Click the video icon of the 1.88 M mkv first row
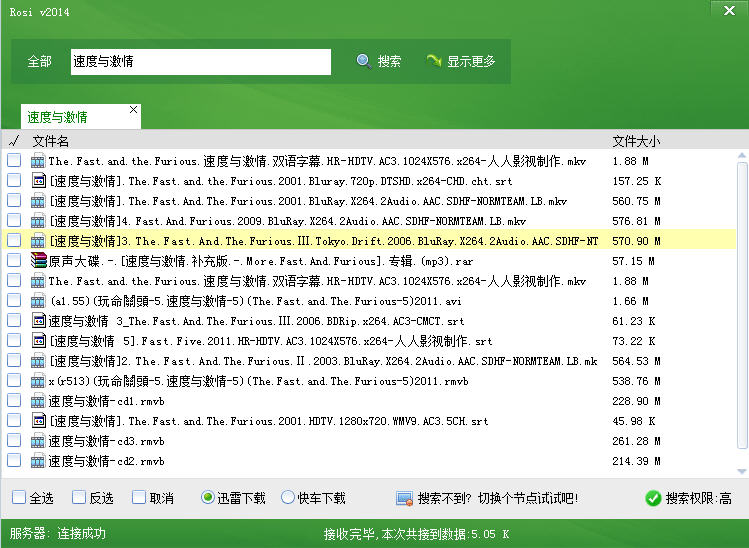The image size is (749, 548). [x=38, y=161]
